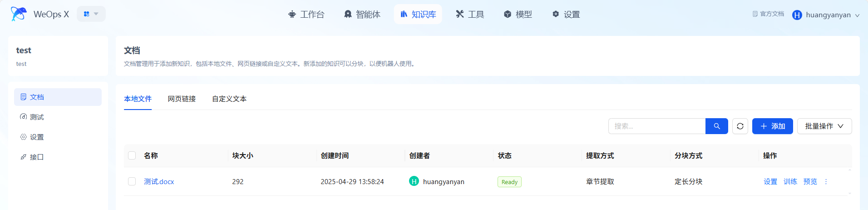Switch to the 本地文件 tab

point(138,99)
